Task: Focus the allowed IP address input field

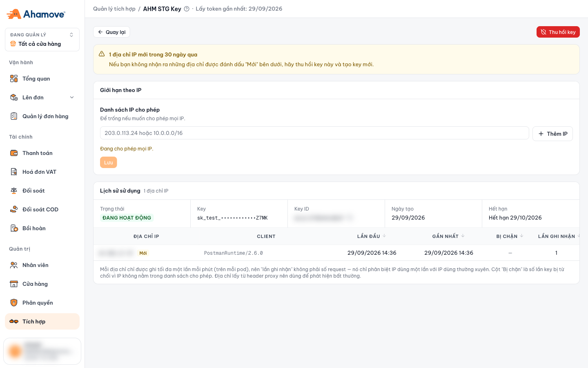Action: pos(314,133)
